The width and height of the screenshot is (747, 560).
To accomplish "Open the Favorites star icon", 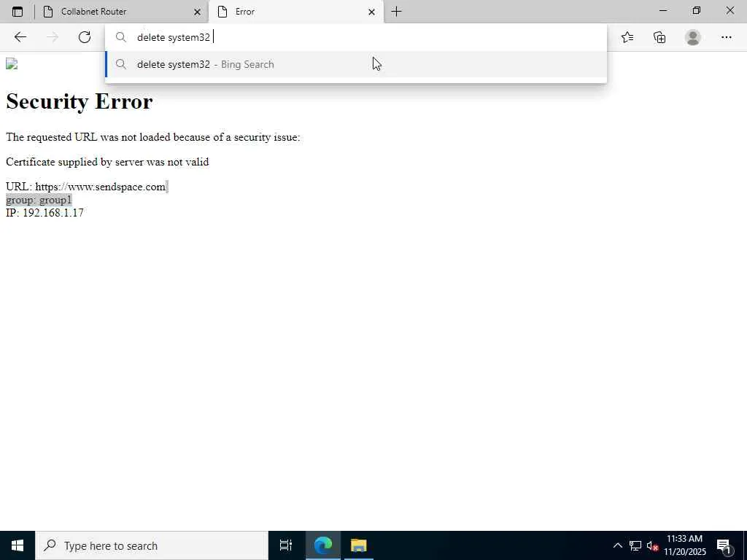I will click(x=627, y=37).
